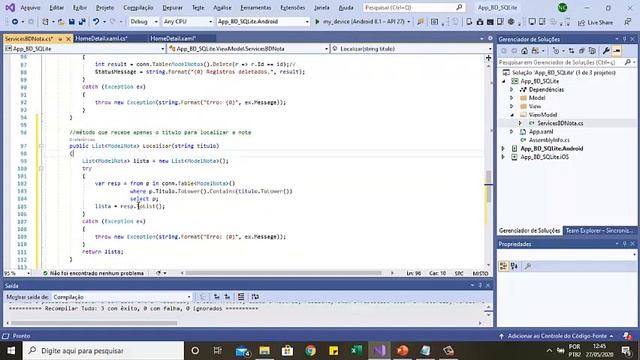This screenshot has width=640, height=360.
Task: Expand the View folder
Action: [x=511, y=106]
